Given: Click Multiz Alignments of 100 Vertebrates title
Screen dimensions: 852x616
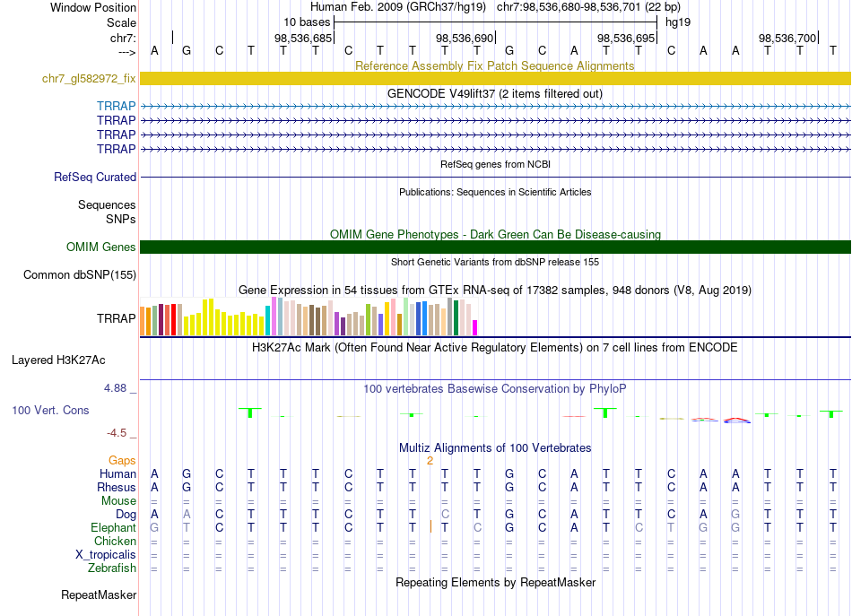Looking at the screenshot, I should pos(494,447).
